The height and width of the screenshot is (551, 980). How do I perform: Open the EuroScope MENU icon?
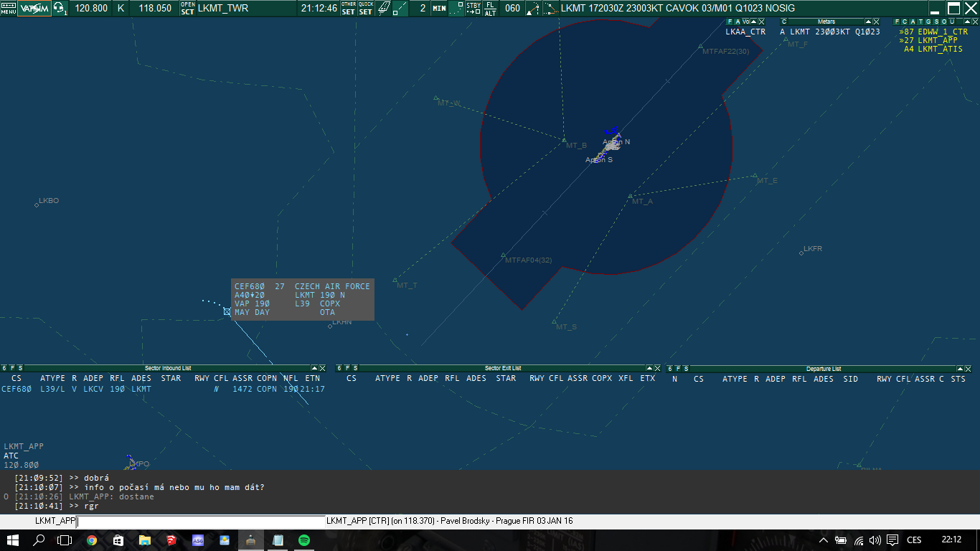click(x=8, y=9)
